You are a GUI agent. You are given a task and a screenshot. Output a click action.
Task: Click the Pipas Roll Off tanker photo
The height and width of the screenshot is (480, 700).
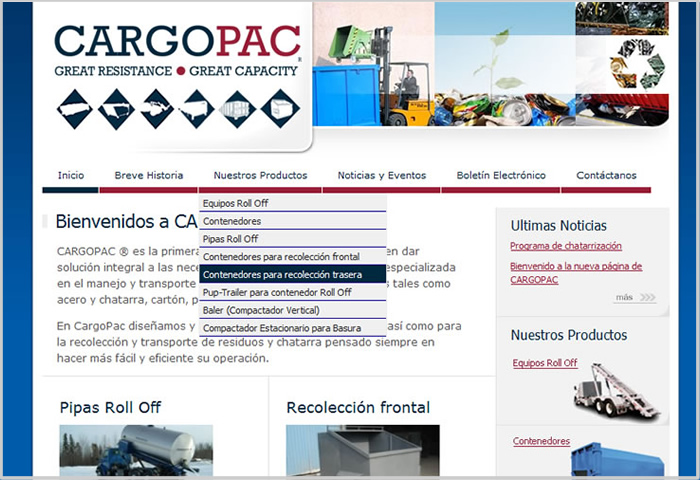tap(136, 450)
